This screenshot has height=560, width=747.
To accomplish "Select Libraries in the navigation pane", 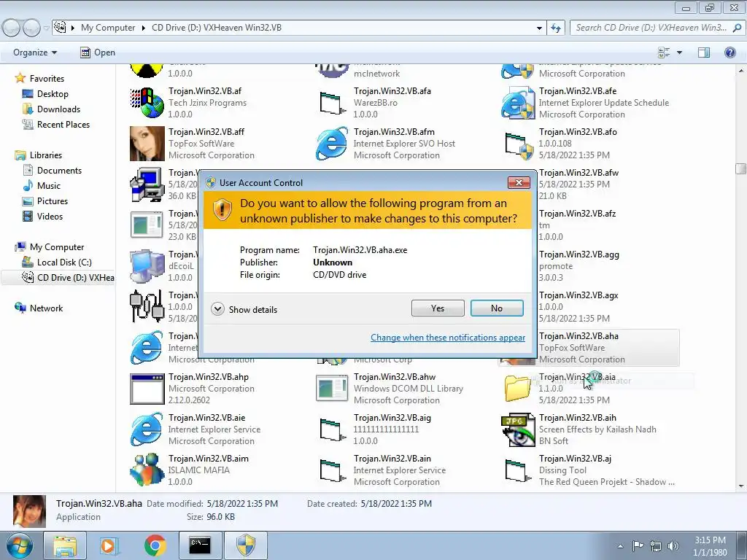I will 46,155.
